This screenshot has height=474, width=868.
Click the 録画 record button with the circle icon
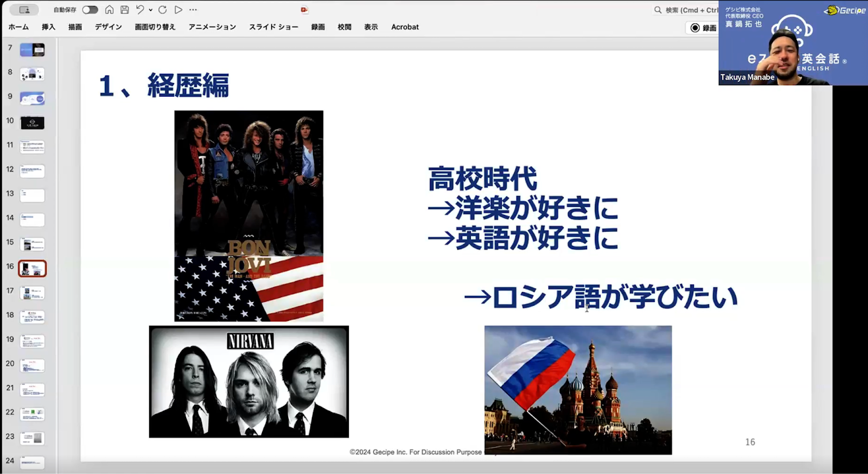pos(703,28)
